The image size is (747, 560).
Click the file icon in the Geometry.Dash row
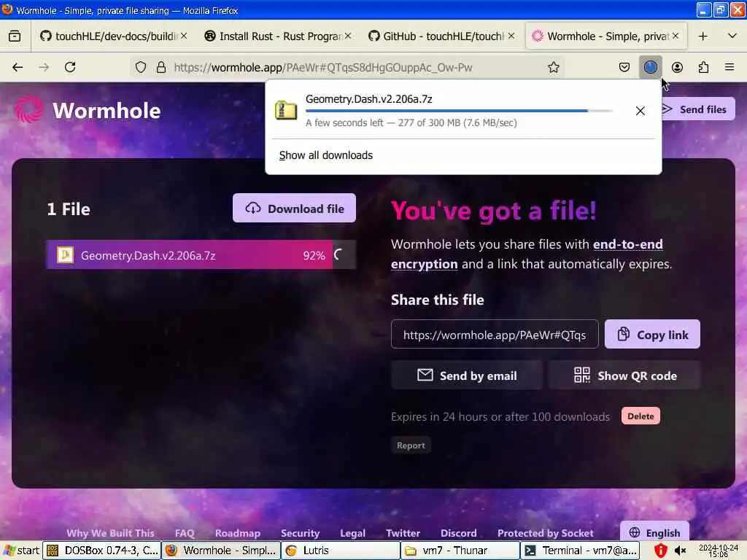point(65,254)
